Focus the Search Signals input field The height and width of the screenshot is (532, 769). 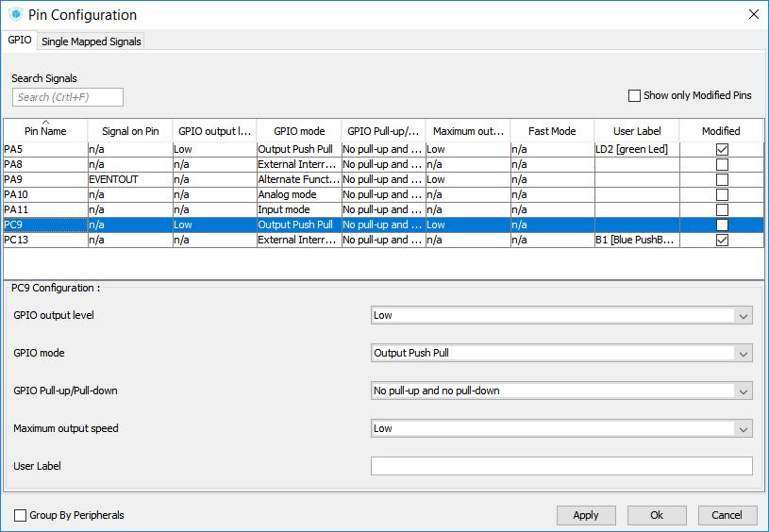point(68,97)
